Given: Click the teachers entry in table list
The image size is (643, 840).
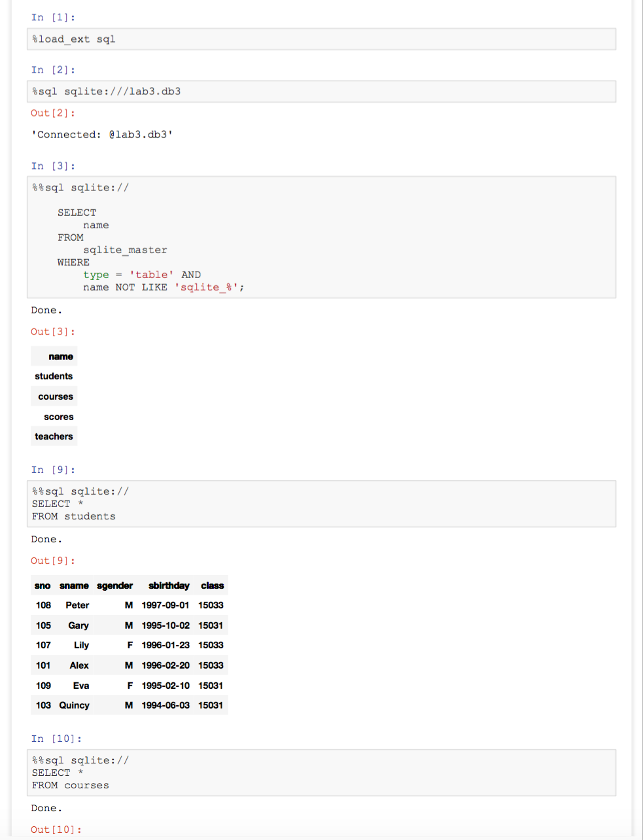Looking at the screenshot, I should click(x=54, y=436).
